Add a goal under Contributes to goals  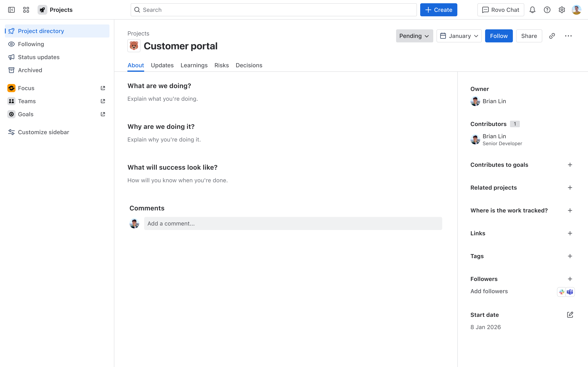tap(570, 165)
